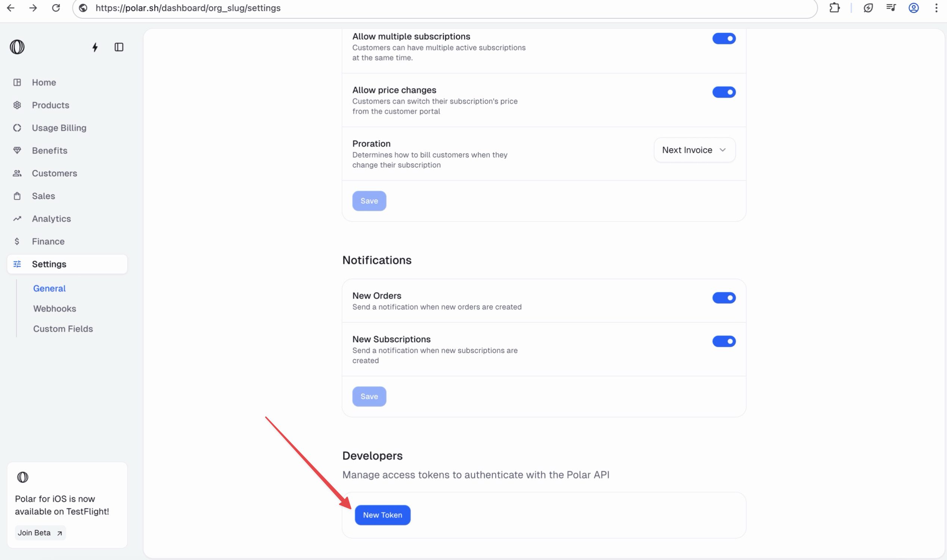Toggle New Subscriptions notification switch

[724, 341]
